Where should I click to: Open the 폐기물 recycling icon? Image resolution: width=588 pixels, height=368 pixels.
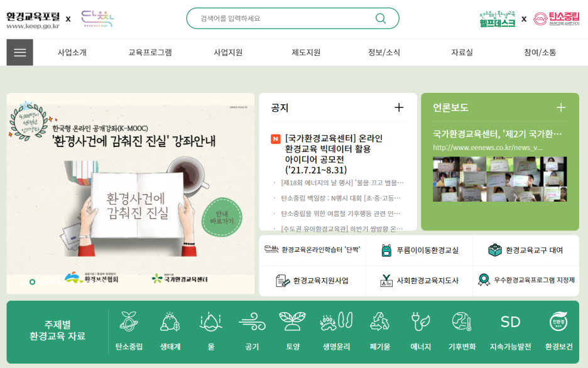coord(379,322)
